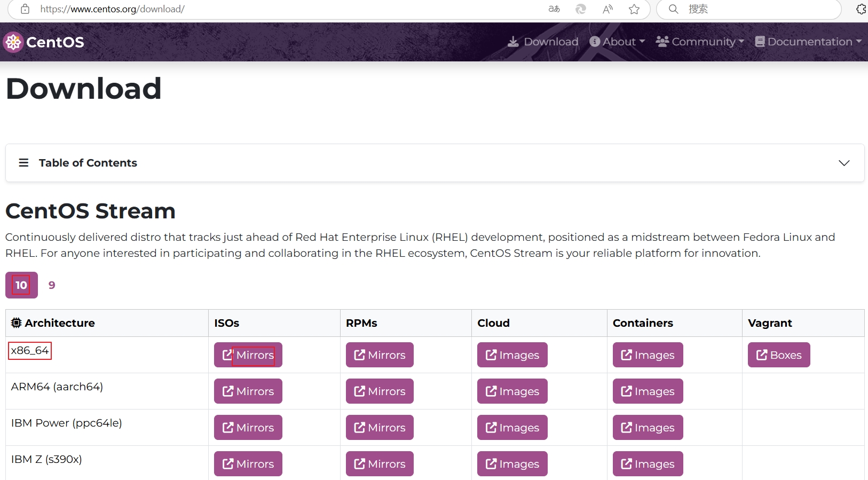Open Cloud Images for IBM Z (s390x)
This screenshot has width=868, height=480.
512,464
